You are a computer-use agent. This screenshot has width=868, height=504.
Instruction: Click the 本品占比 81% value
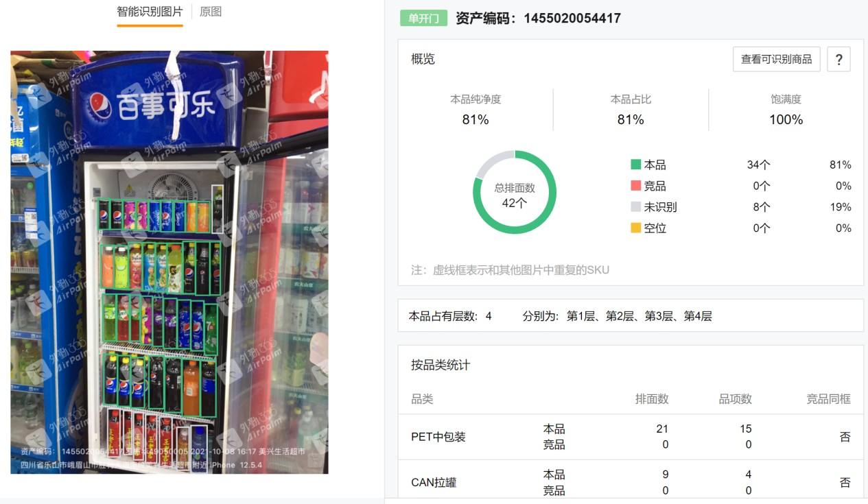coord(631,119)
